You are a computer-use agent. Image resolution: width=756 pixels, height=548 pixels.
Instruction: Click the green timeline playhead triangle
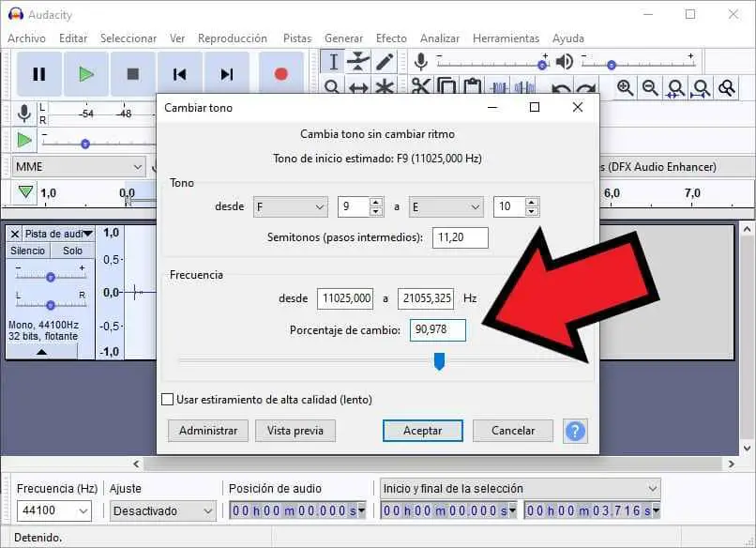coord(25,192)
